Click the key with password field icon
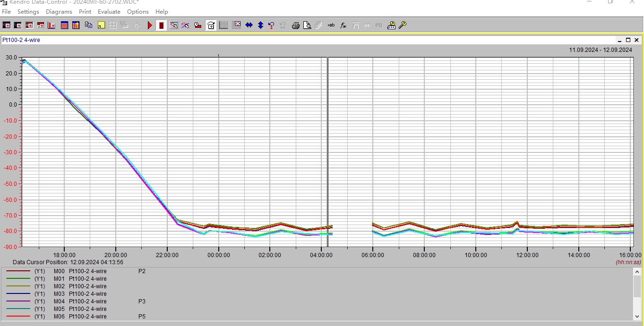Viewport: 644px width, 326px height. point(391,25)
